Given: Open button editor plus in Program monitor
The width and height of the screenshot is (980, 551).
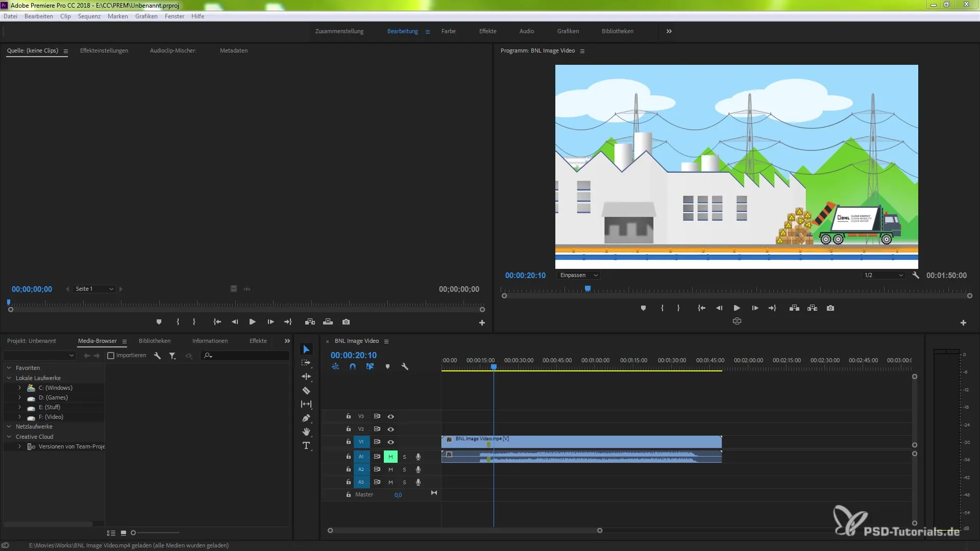Looking at the screenshot, I should pyautogui.click(x=963, y=322).
